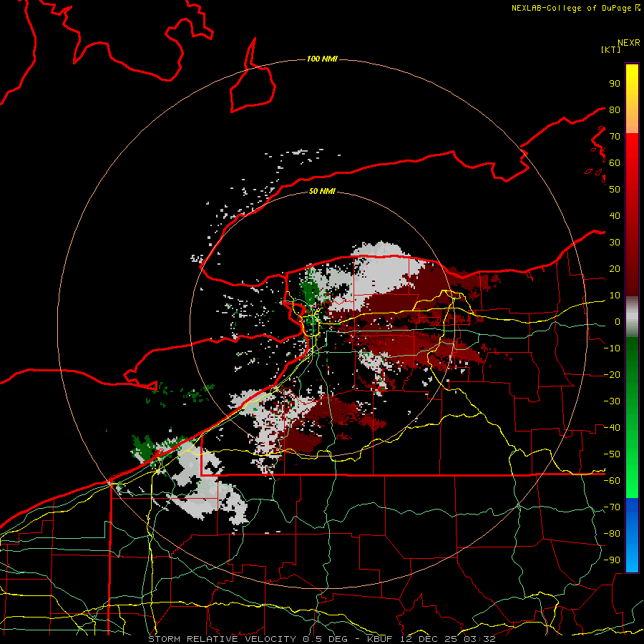Click the 60 value on velocity scale
This screenshot has width=644, height=644.
point(615,163)
